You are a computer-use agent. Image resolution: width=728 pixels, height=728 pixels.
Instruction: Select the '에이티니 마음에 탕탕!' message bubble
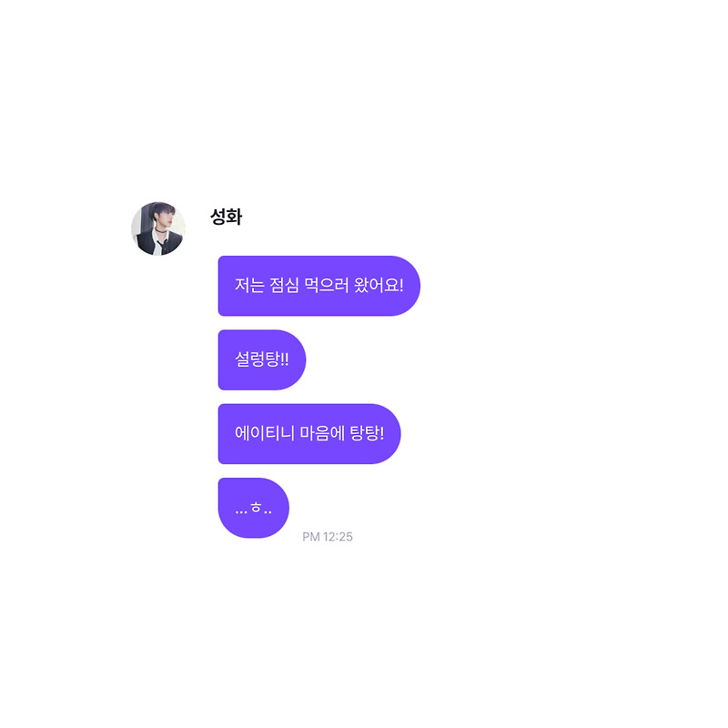(309, 434)
